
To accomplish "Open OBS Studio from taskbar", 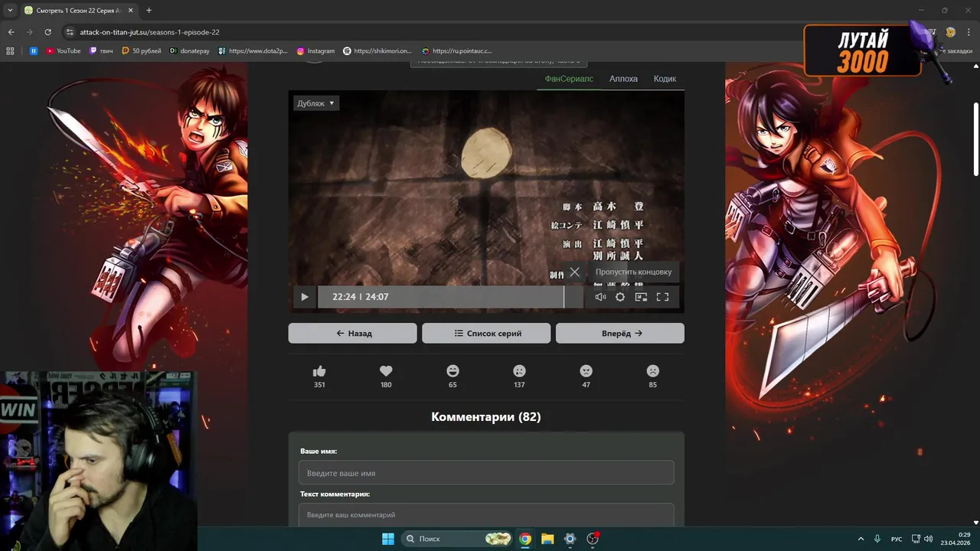I will (592, 539).
